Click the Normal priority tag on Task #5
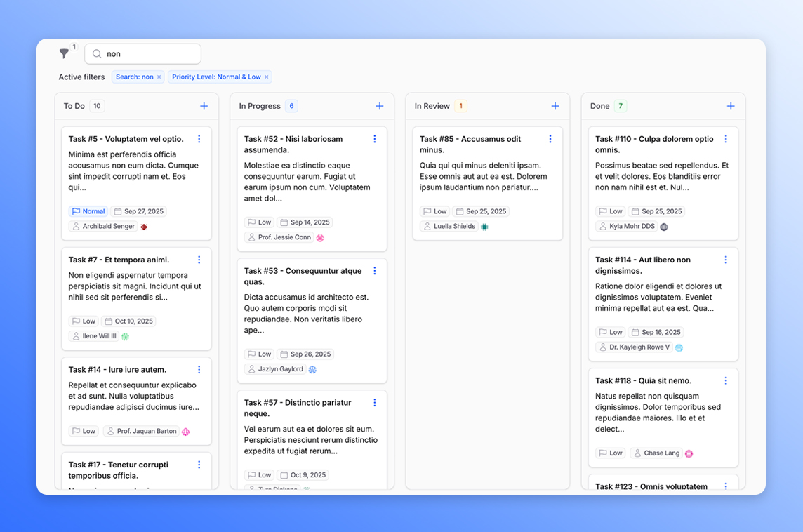 [88, 211]
